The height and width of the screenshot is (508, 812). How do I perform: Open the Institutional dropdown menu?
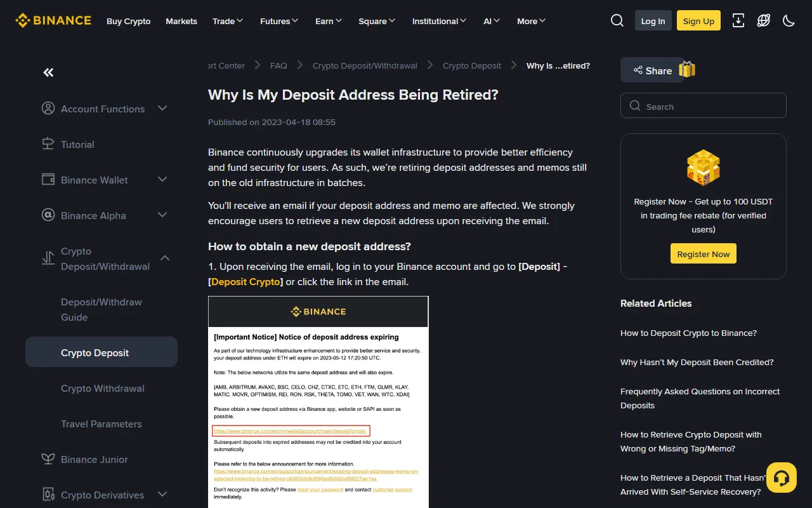pyautogui.click(x=439, y=21)
